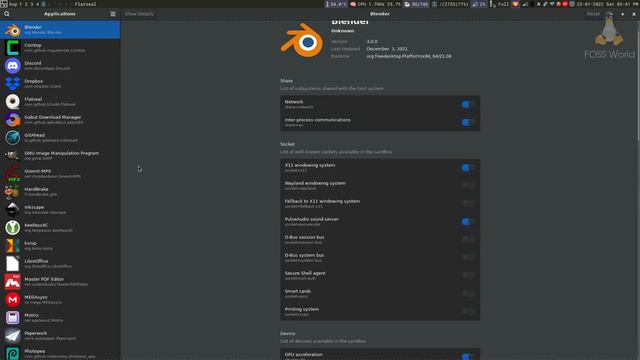
Task: Select the Dropbox application icon
Action: click(x=13, y=84)
